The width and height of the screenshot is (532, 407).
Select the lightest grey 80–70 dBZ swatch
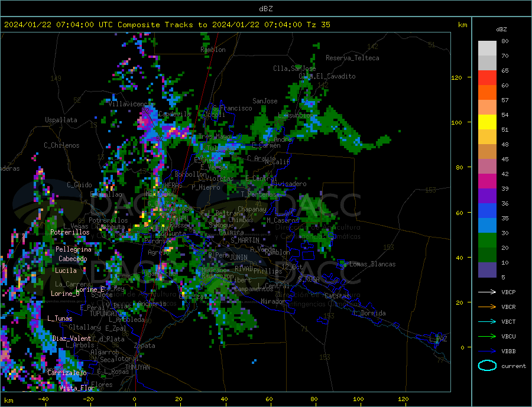[x=487, y=48]
